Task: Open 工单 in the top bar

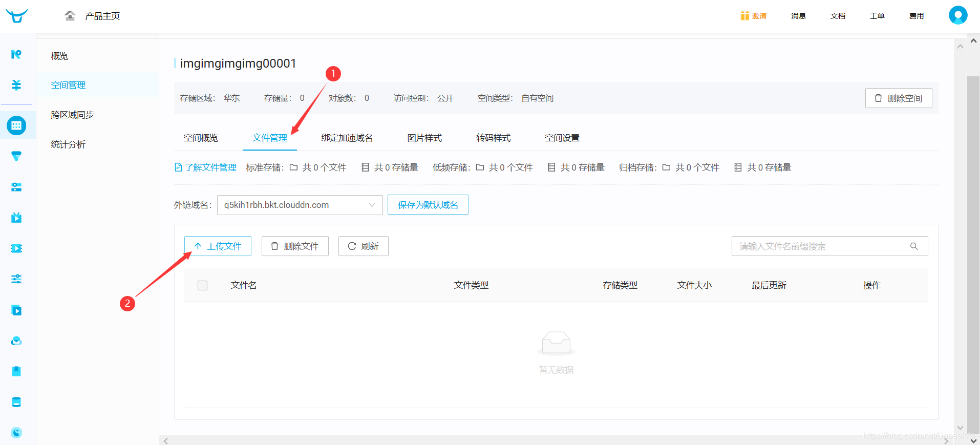Action: click(877, 16)
